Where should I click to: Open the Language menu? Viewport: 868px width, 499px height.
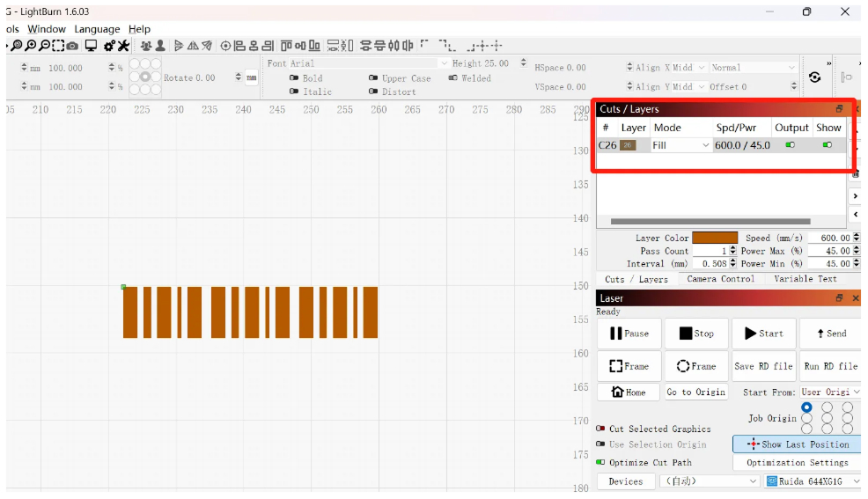pos(97,29)
